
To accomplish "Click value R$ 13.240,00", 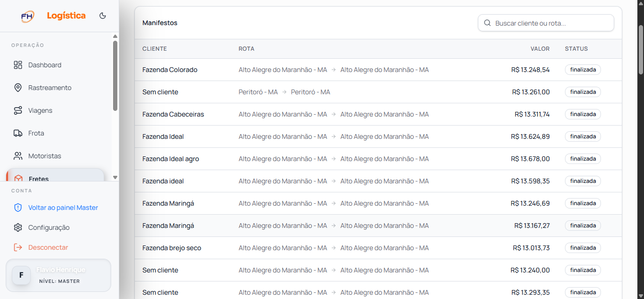I will point(530,270).
